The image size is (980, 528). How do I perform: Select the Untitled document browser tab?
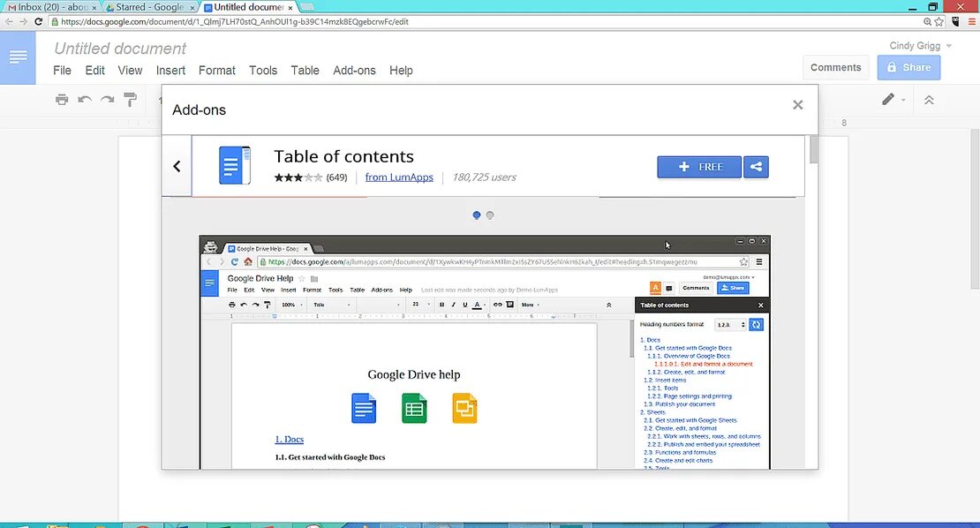coord(247,7)
